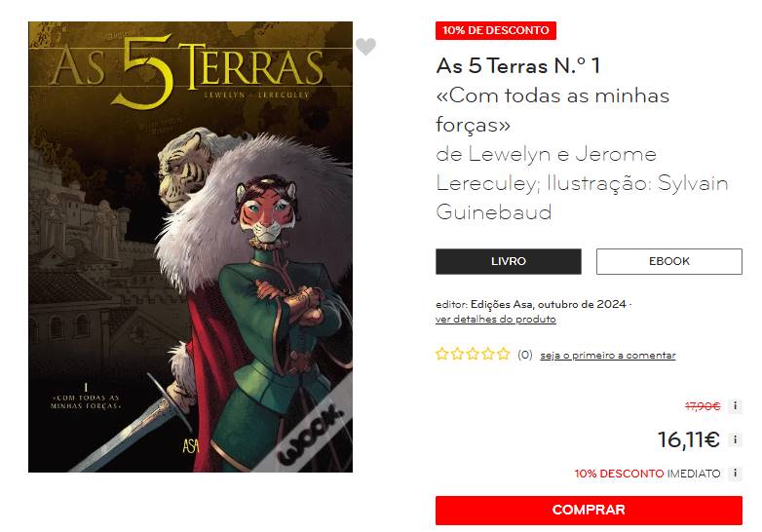Screen dimensions: 762x532
Task: Rate with the fourth star
Action: tap(488, 354)
